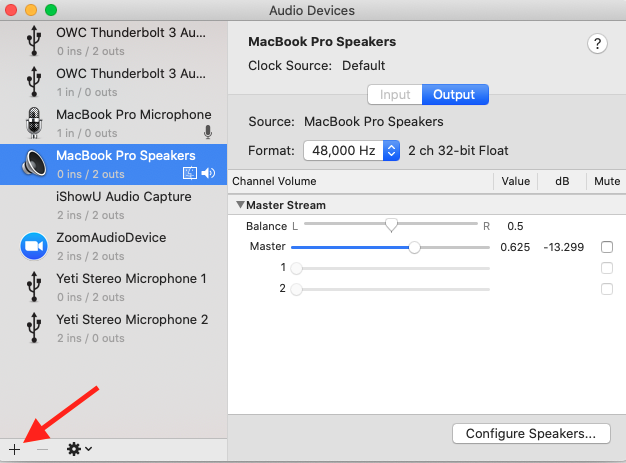Toggle the Master mute checkbox
The width and height of the screenshot is (626, 463).
[606, 247]
